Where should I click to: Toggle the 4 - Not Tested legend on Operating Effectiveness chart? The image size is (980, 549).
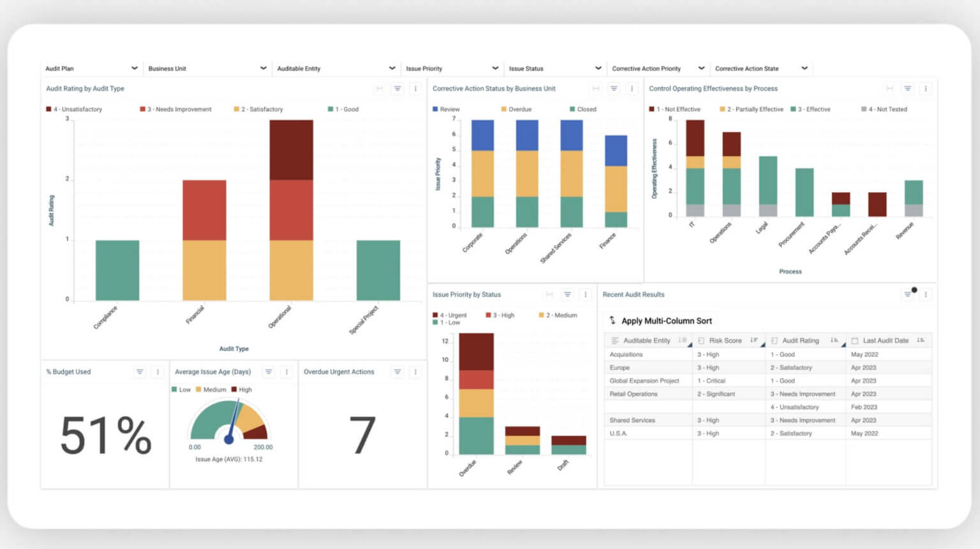tap(885, 109)
